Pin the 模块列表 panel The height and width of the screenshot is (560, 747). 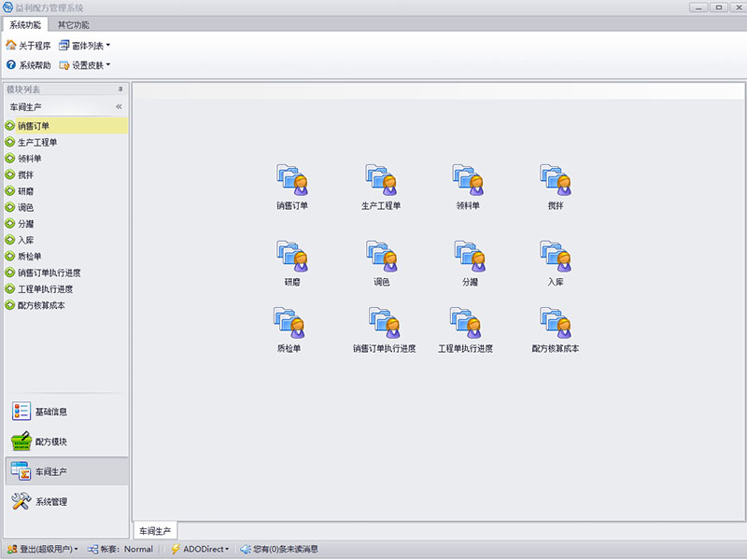tap(120, 90)
